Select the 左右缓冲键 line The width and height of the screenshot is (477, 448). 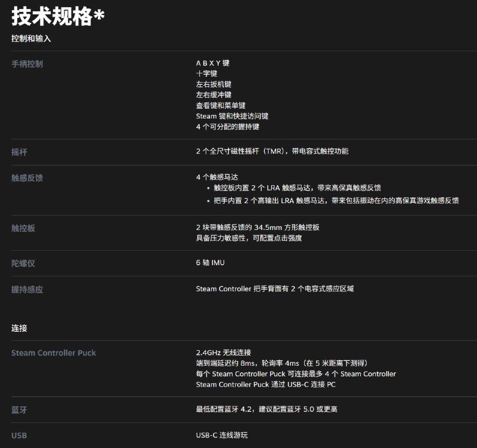[213, 95]
